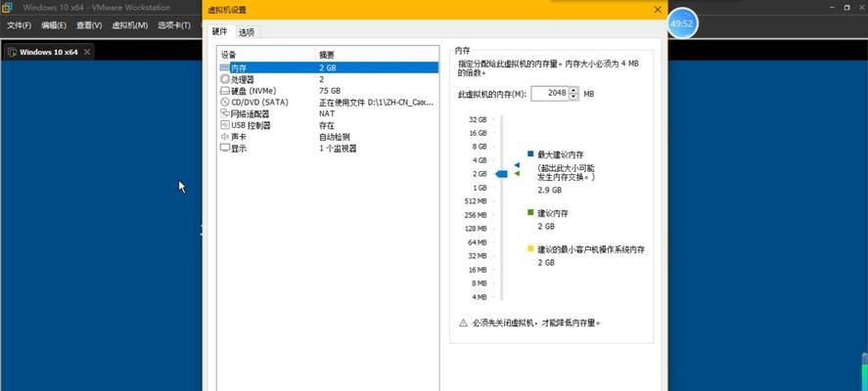
Task: Click the blue 49:52 timer circle
Action: [x=681, y=23]
